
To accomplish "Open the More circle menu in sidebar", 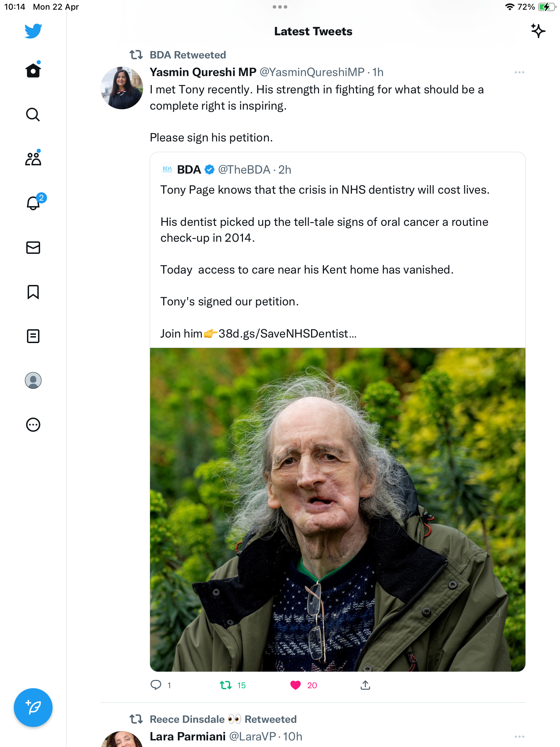I will click(x=33, y=425).
